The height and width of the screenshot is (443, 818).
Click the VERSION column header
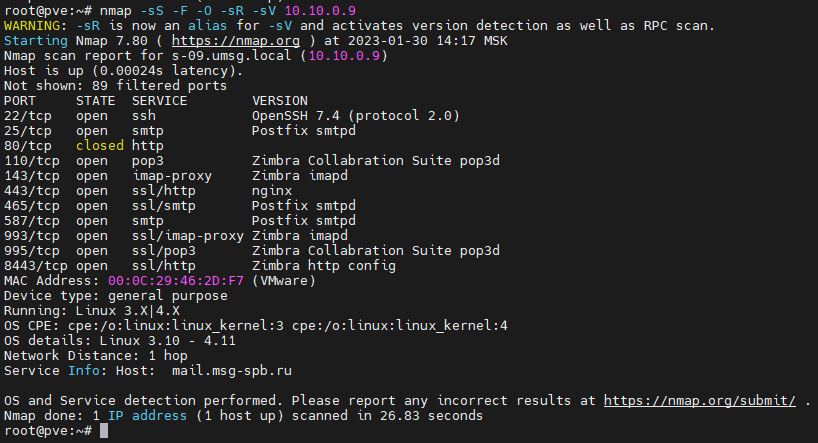coord(280,101)
